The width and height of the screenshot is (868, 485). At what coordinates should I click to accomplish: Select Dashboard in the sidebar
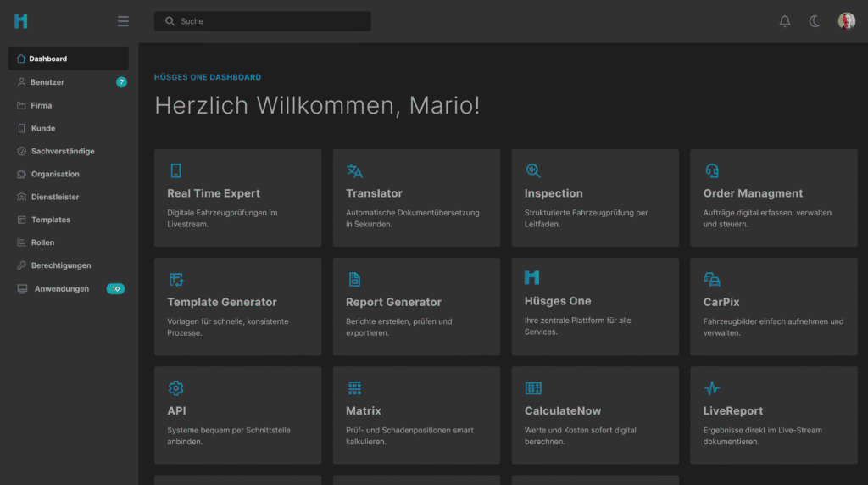pos(68,59)
